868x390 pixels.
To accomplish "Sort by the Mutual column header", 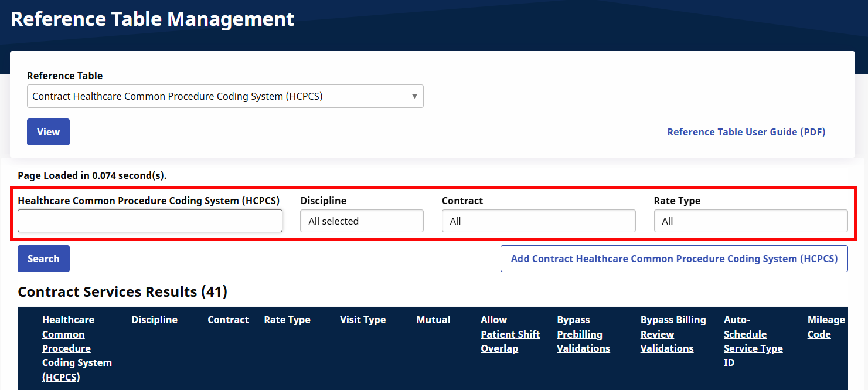I will click(x=433, y=320).
